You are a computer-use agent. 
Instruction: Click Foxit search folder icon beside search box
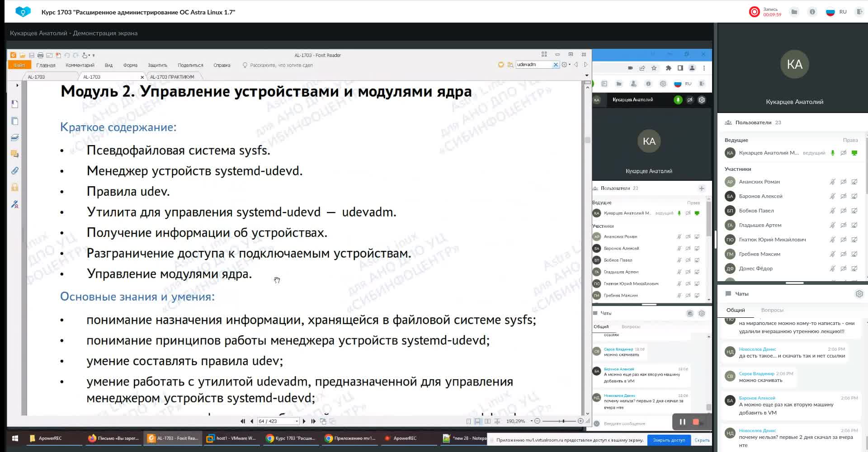[x=510, y=65]
